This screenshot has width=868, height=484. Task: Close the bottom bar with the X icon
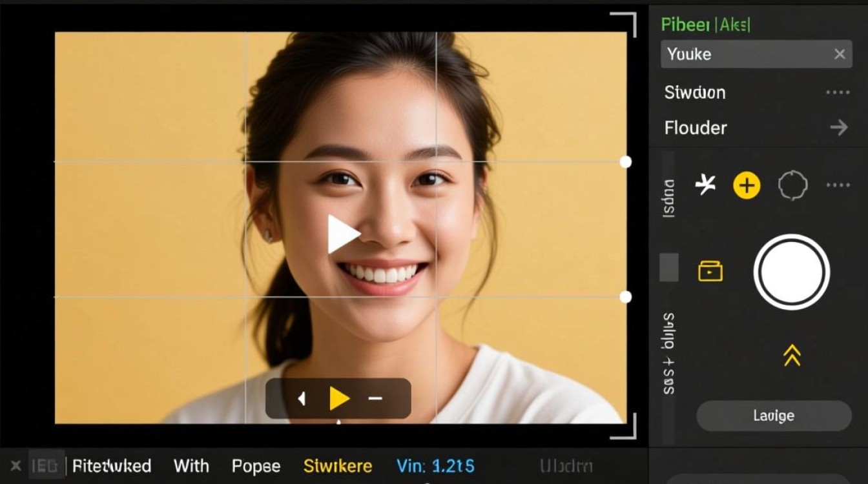tap(16, 465)
